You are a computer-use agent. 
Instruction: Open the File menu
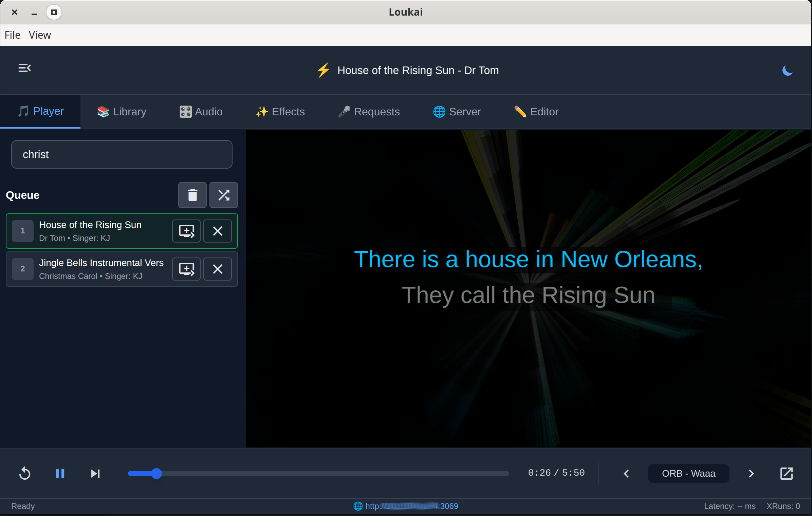coord(12,35)
